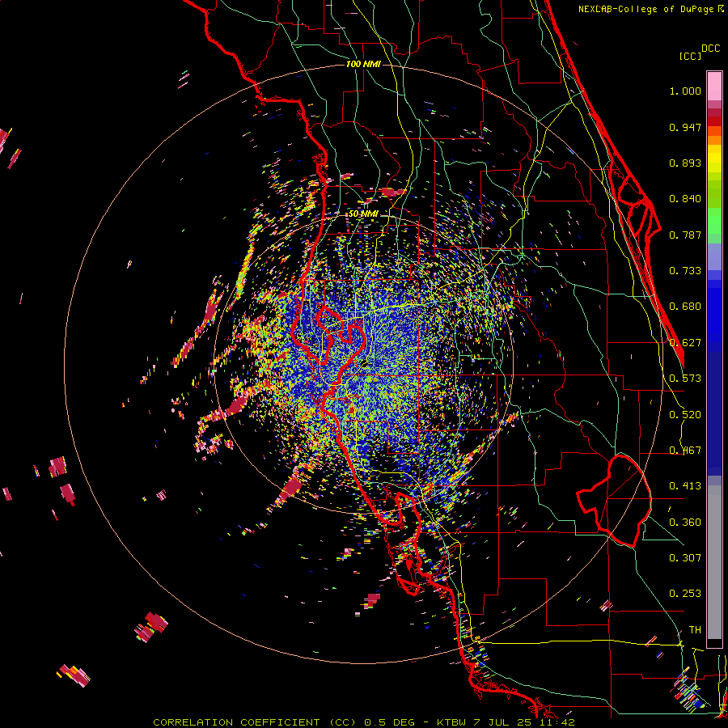This screenshot has height=728, width=728.
Task: Click the 0.680 scale value
Action: [x=685, y=307]
